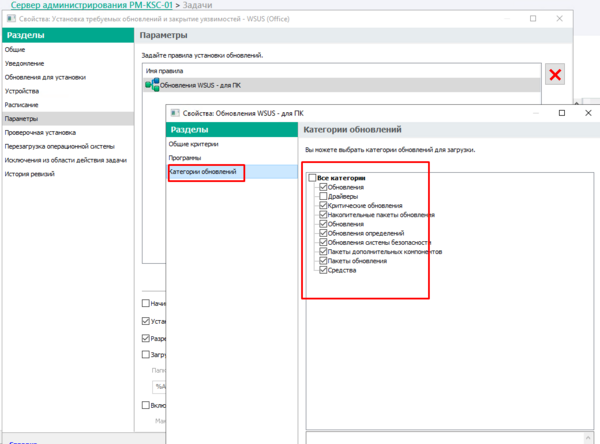Screen dimensions: 600x444
Task: Toggle Обновления определений checkbox
Action: 323,233
